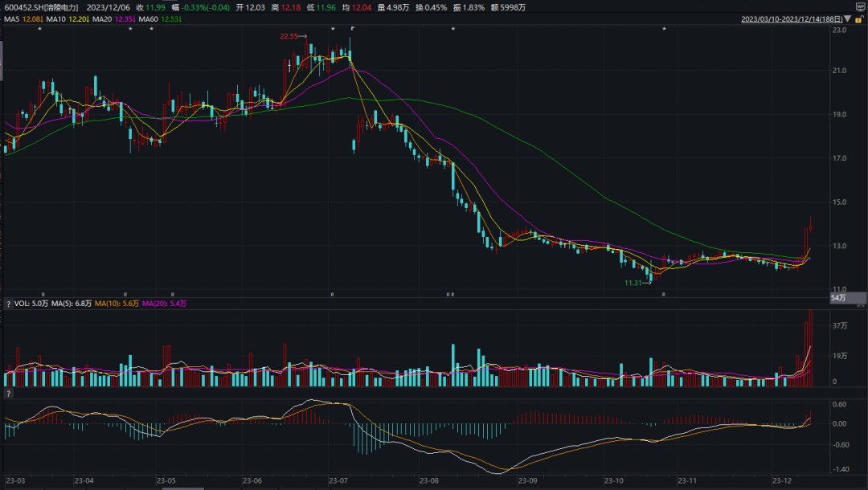The image size is (868, 490).
Task: Click the 54万 volume axis label
Action: click(838, 298)
